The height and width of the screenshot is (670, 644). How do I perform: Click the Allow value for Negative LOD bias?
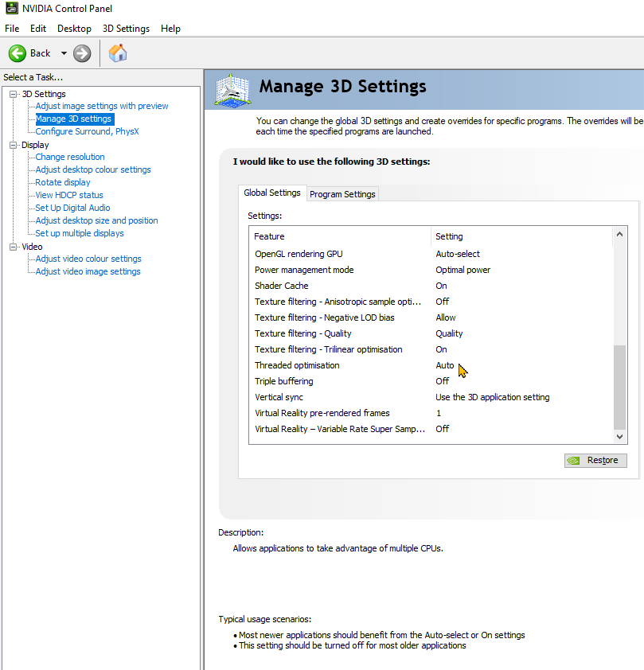tap(446, 317)
